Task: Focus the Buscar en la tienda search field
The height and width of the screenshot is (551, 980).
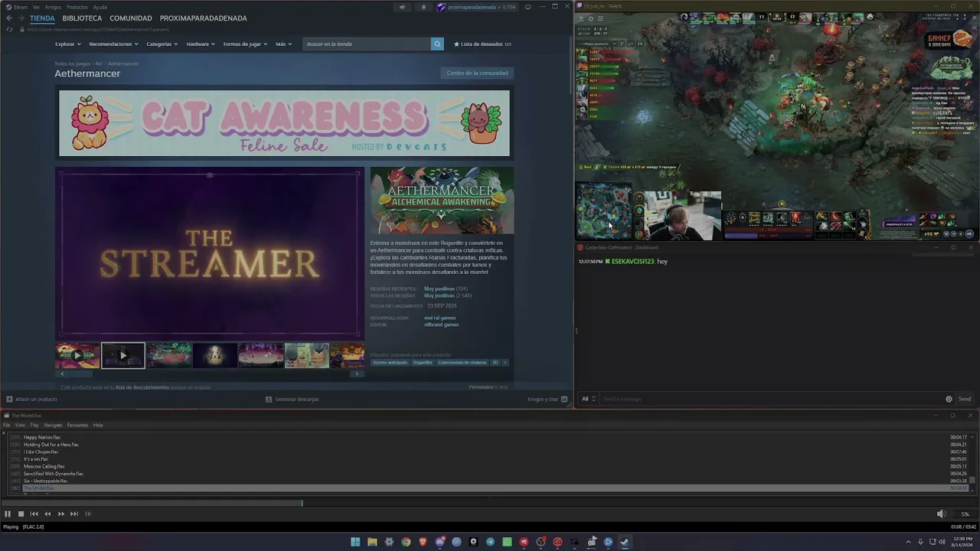Action: [x=367, y=44]
